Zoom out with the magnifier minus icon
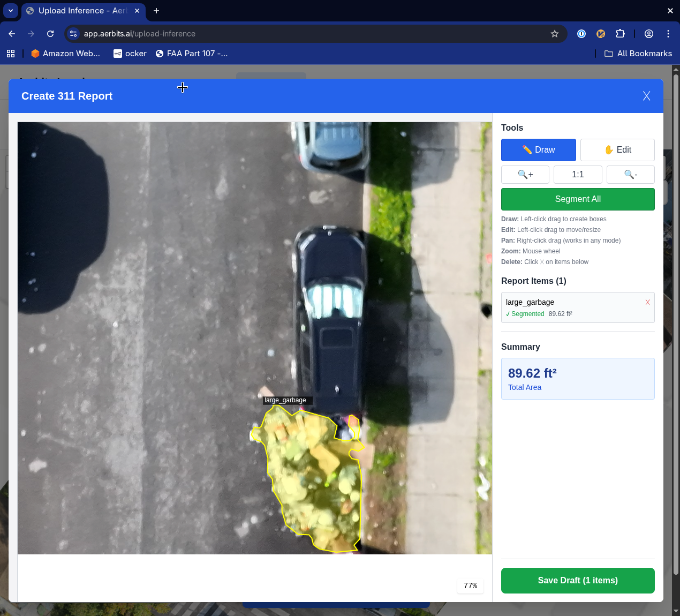 (630, 175)
